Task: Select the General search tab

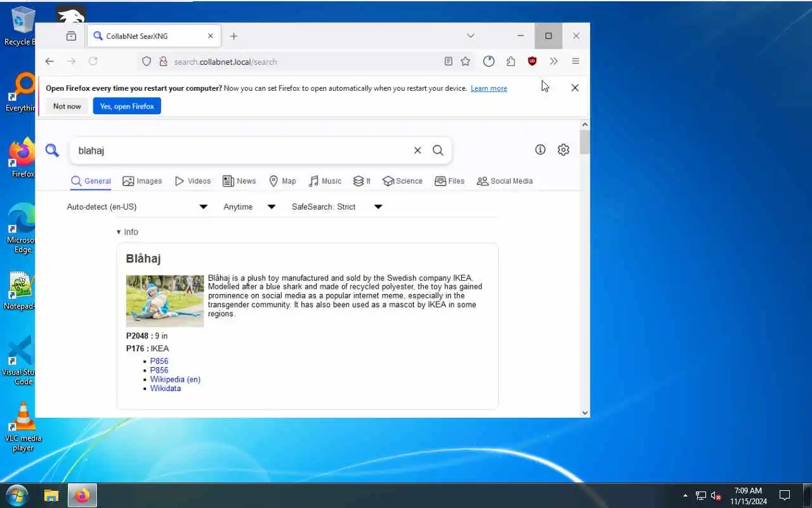Action: (91, 181)
